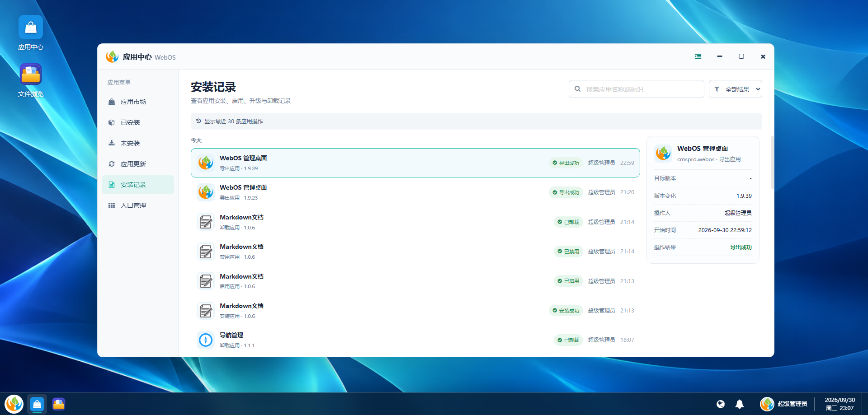Viewport: 868px width, 415px height.
Task: Select the Markdown文档 安装应用 record
Action: click(x=415, y=311)
